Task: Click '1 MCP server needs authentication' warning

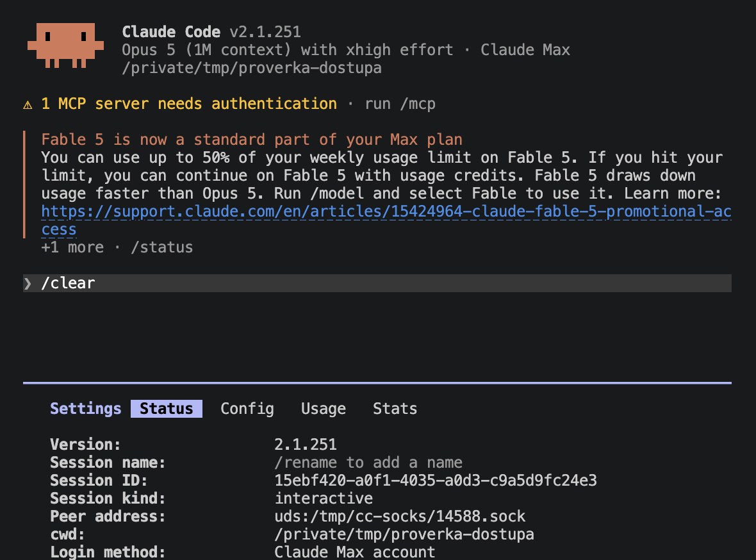Action: tap(189, 104)
